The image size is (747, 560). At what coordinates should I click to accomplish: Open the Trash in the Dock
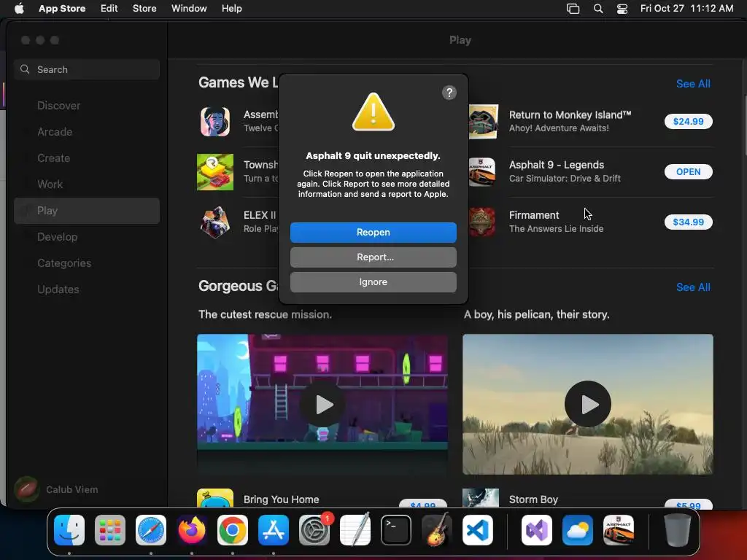pos(678,530)
